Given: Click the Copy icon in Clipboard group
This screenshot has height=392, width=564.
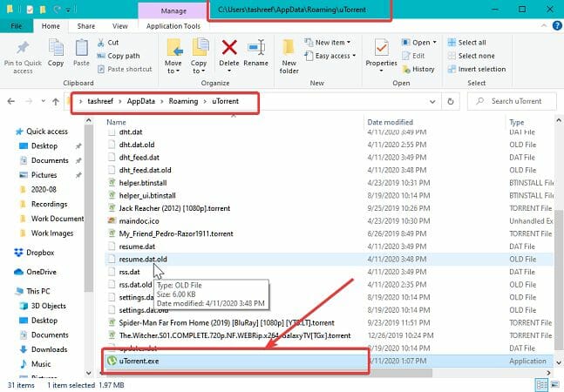Looking at the screenshot, I should [x=56, y=48].
